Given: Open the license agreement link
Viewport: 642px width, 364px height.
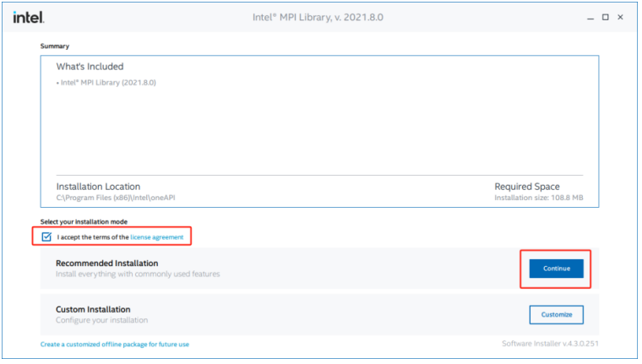Looking at the screenshot, I should [157, 237].
